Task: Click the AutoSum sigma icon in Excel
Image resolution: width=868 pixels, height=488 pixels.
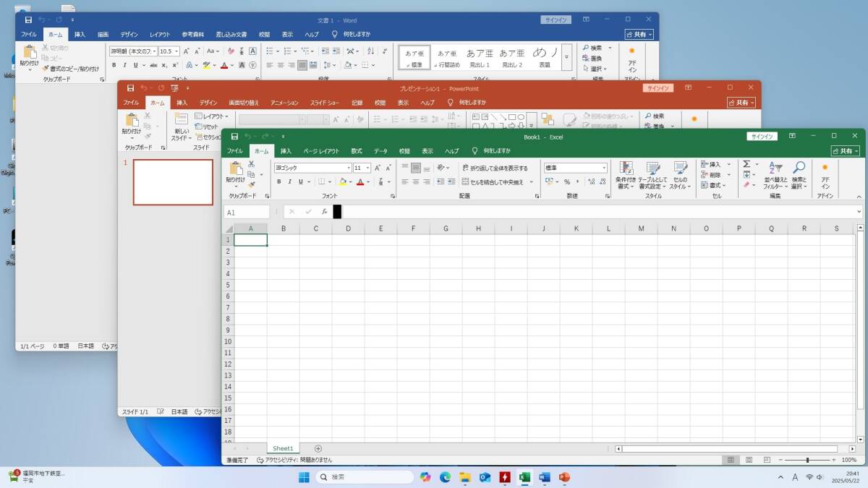Action: [746, 164]
